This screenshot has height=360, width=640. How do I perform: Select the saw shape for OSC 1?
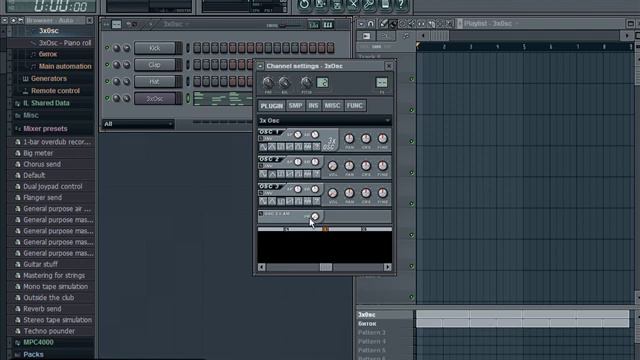pyautogui.click(x=290, y=147)
